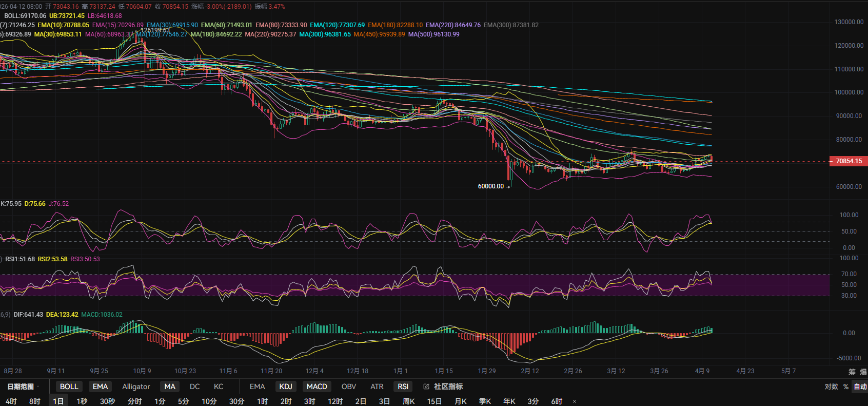Open the 社区指标 community indicators editor
The width and height of the screenshot is (868, 406).
point(444,386)
